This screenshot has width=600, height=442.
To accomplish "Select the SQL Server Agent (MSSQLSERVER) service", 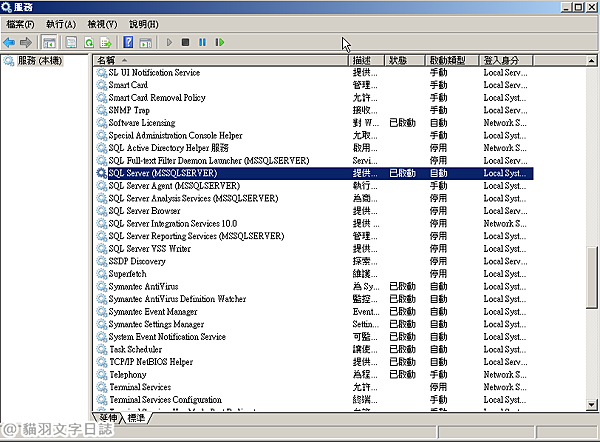I will 173,186.
